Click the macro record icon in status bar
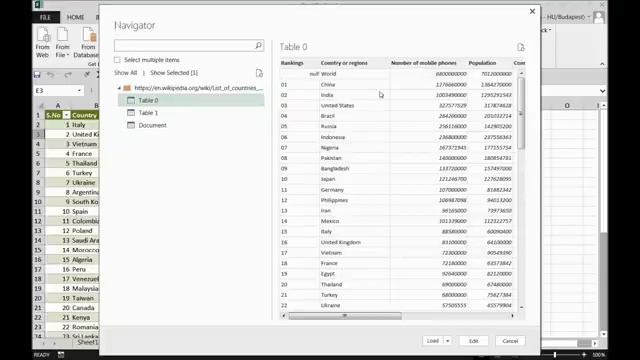 click(61, 355)
